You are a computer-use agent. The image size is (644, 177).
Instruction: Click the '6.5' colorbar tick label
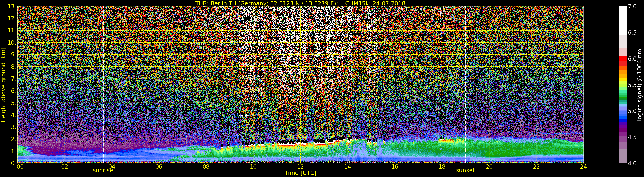click(x=632, y=33)
